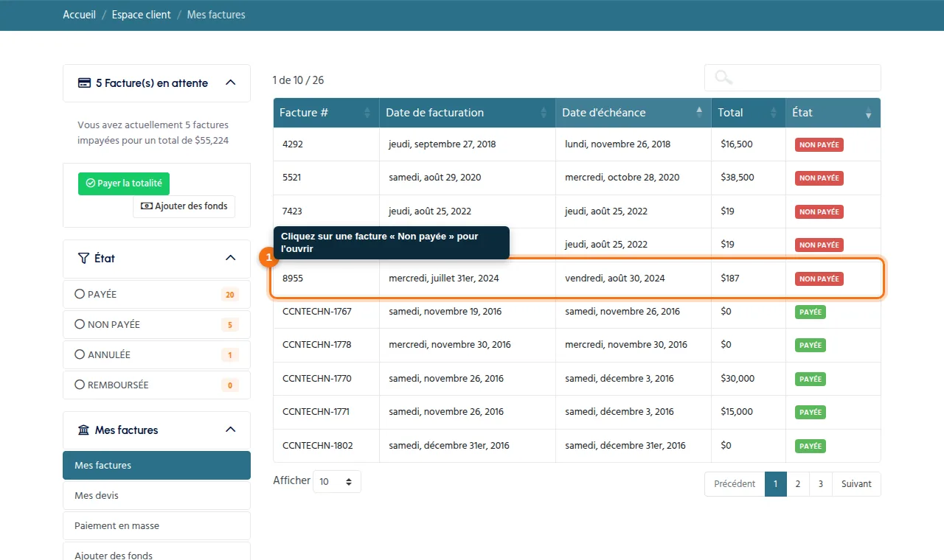944x560 pixels.
Task: Collapse the État filter panel
Action: (x=230, y=258)
